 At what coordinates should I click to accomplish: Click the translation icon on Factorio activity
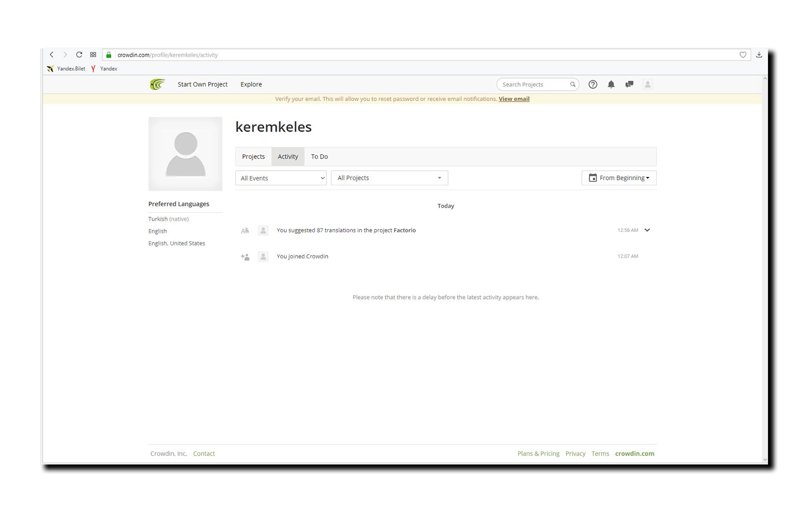(x=245, y=231)
